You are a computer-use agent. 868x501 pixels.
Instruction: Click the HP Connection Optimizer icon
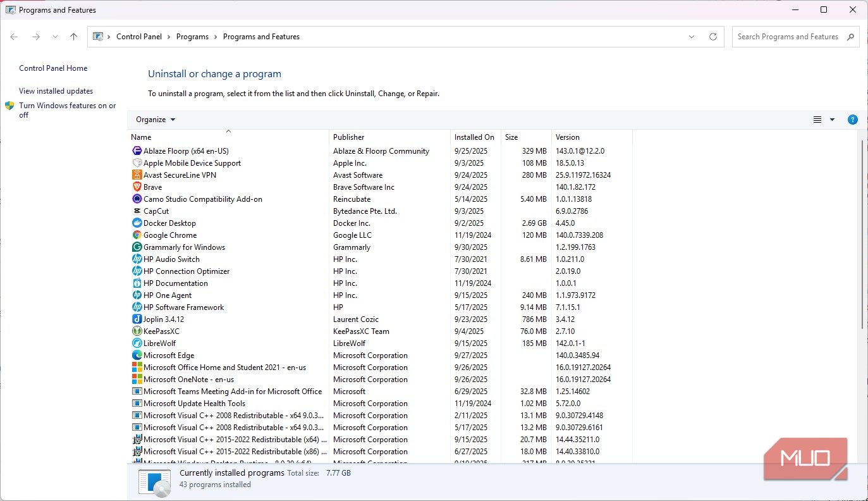(x=137, y=271)
